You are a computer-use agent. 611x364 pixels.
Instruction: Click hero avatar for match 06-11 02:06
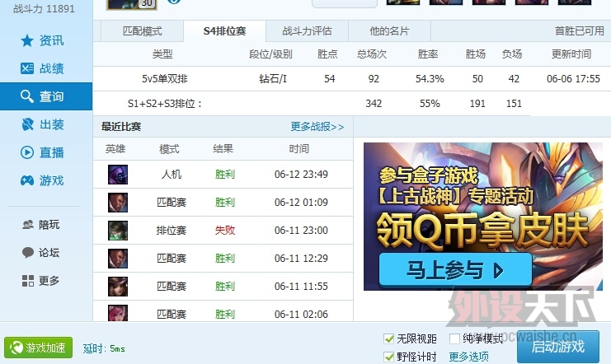pyautogui.click(x=118, y=313)
